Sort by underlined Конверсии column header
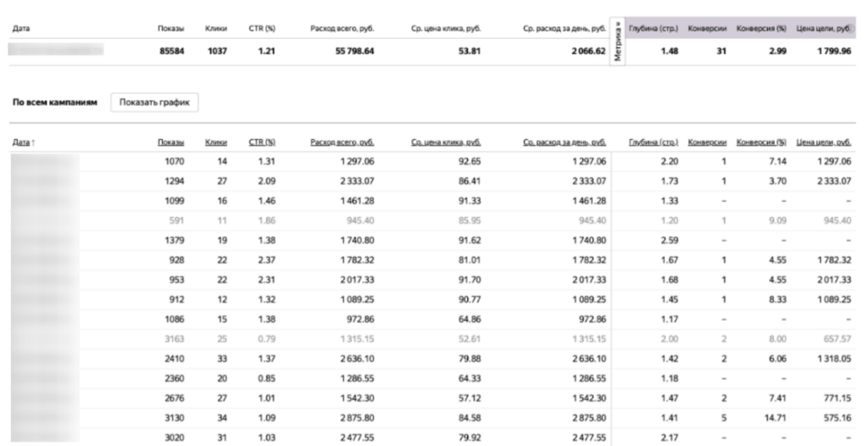Screen dimensions: 868x446 (707, 142)
